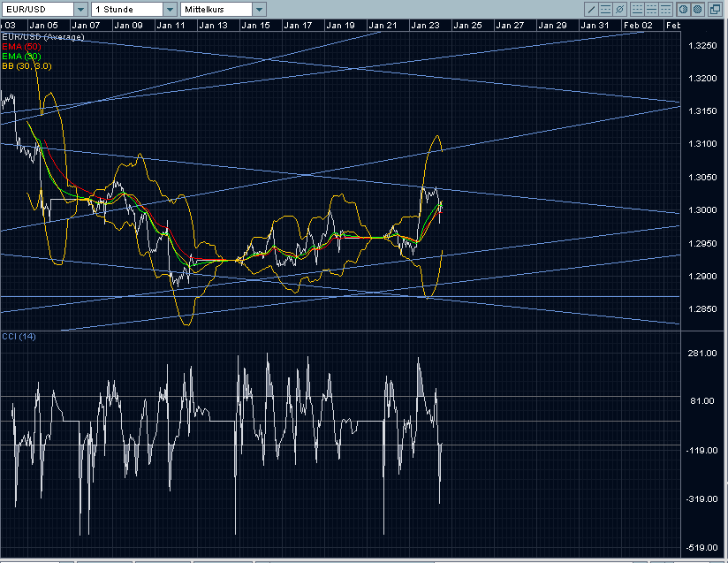Select the trend line drawing tool

(591, 9)
